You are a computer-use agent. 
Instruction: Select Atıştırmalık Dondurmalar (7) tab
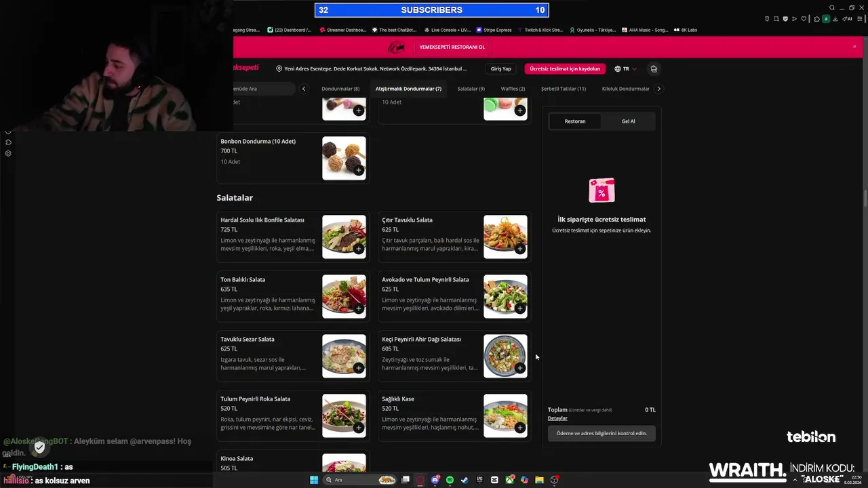408,89
